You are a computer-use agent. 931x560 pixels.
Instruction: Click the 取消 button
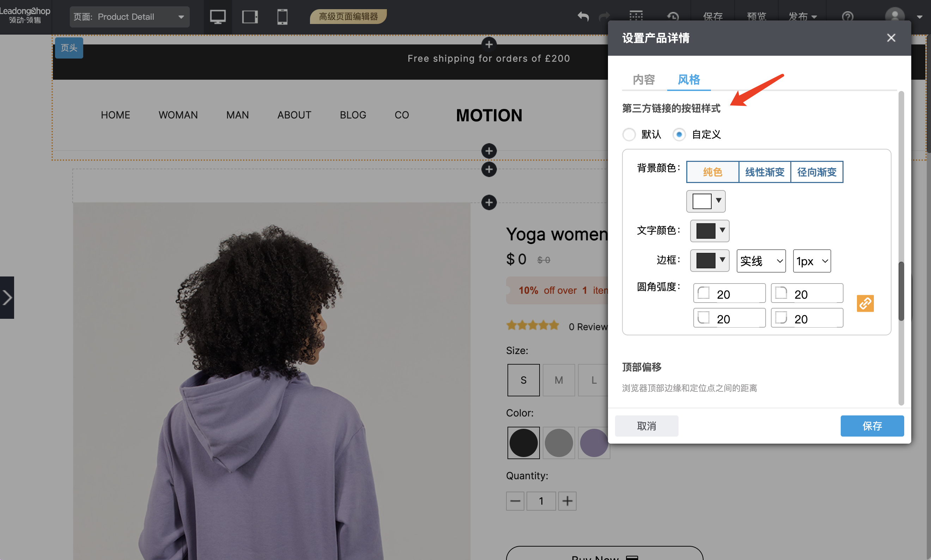click(646, 426)
